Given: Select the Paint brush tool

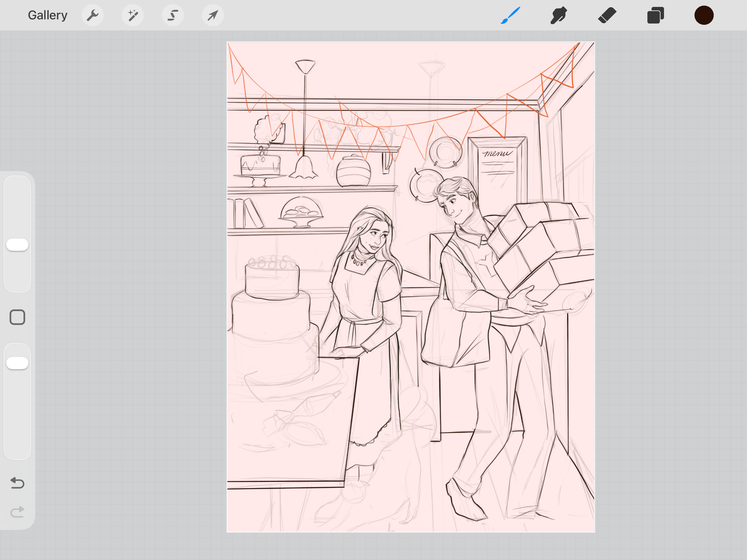Looking at the screenshot, I should tap(510, 15).
